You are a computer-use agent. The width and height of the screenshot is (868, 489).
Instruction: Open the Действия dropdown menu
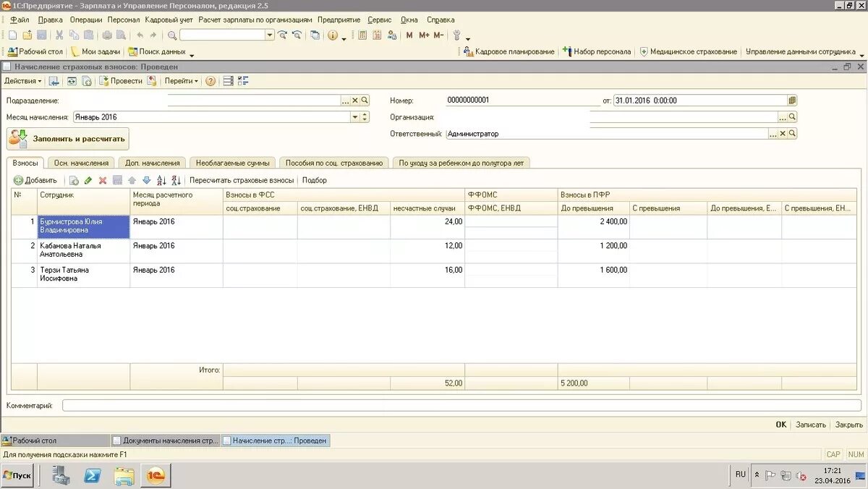tap(23, 81)
